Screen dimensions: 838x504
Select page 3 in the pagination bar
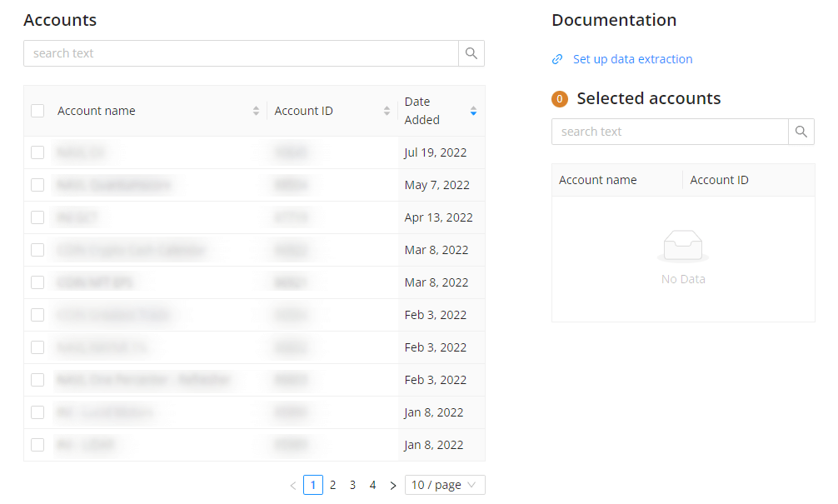(x=352, y=484)
